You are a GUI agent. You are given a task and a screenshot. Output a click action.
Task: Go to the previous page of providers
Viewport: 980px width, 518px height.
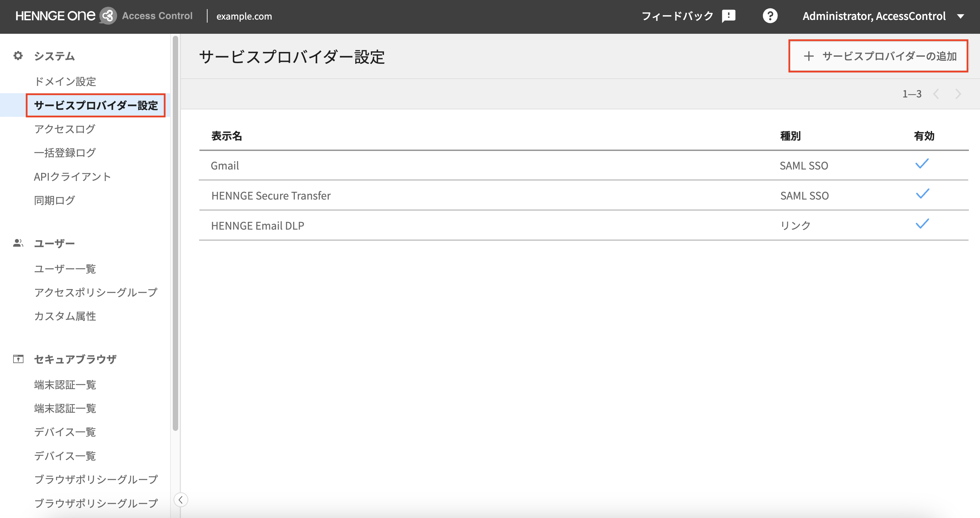(936, 94)
